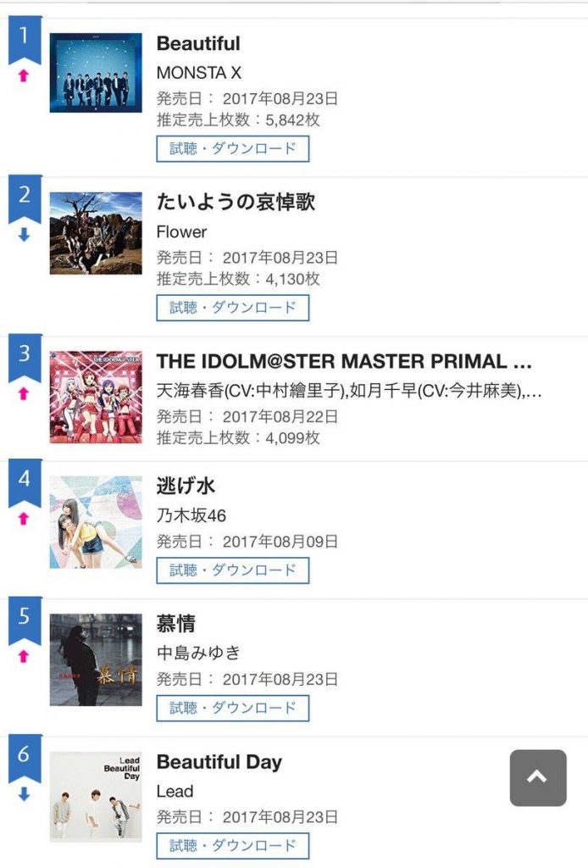Click the rank 1 ribbon badge

pos(25,39)
